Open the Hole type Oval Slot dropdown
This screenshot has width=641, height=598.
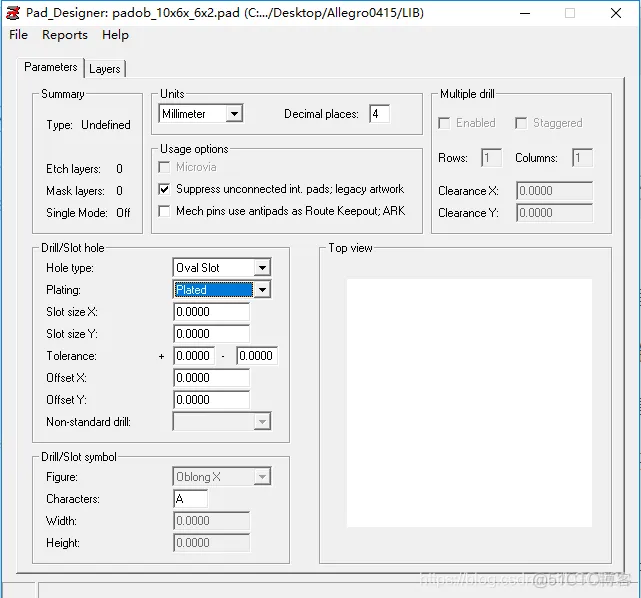222,268
